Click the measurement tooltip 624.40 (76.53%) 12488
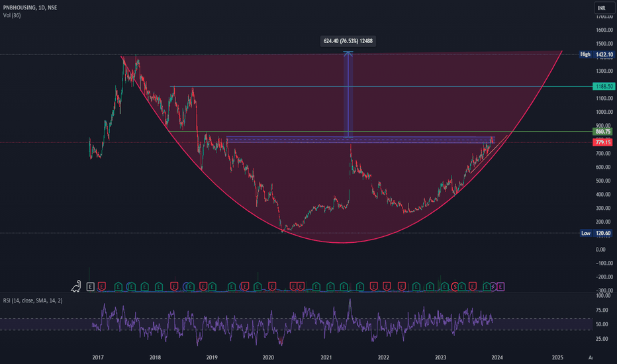This screenshot has width=617, height=364. click(x=348, y=41)
